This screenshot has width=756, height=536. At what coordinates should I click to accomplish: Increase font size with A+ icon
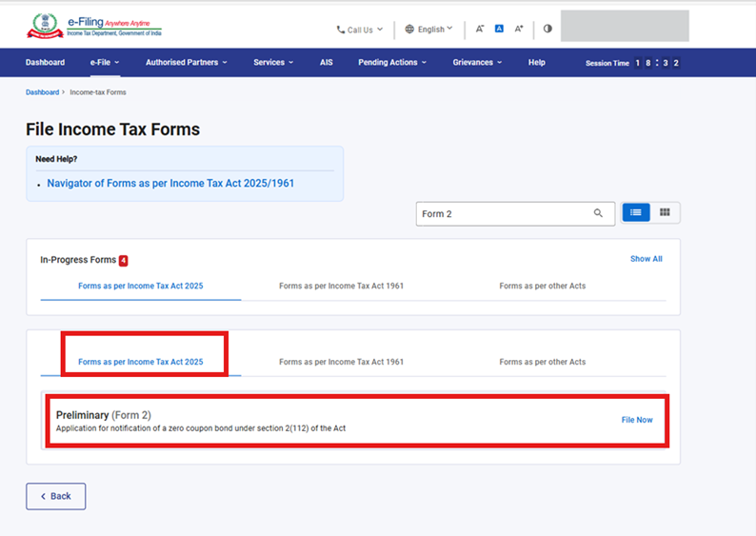coord(519,29)
